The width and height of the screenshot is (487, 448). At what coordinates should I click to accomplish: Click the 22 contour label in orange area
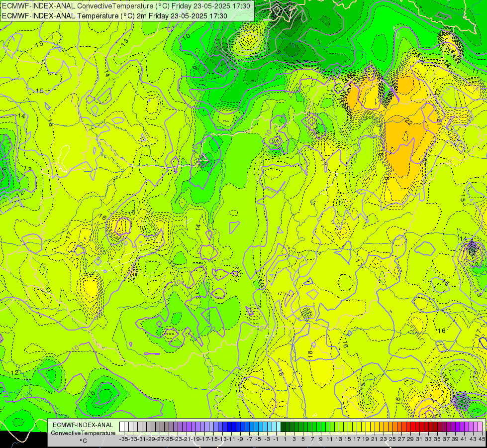click(x=408, y=122)
